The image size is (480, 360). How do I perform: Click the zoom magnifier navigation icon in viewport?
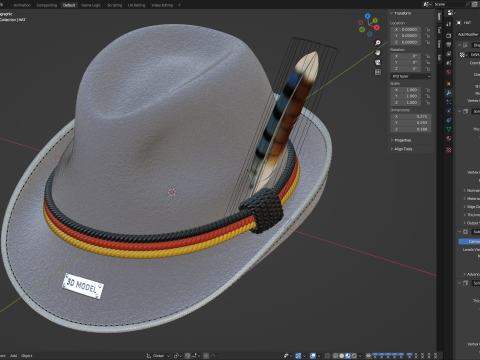378,43
